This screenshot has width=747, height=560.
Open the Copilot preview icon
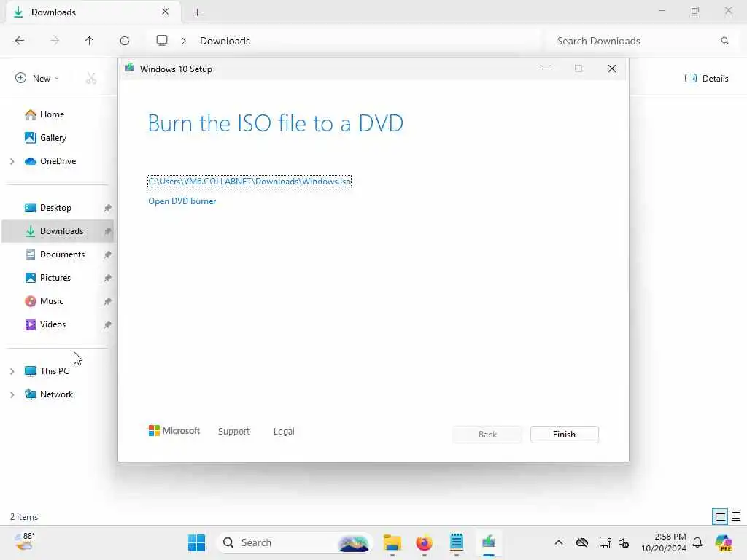724,542
